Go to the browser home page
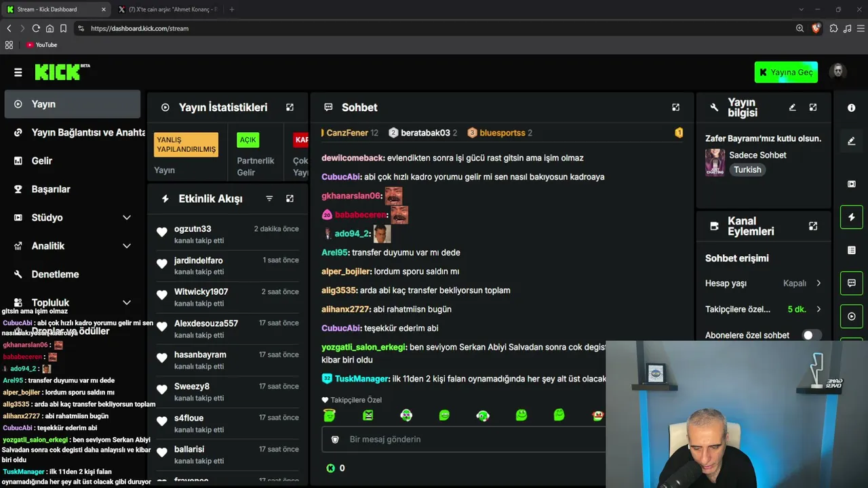The height and width of the screenshot is (488, 868). click(x=50, y=28)
